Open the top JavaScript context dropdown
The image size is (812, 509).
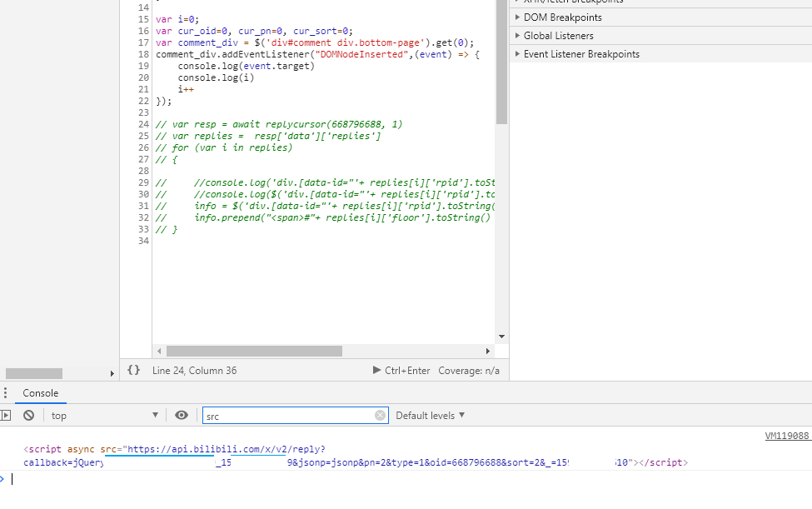point(105,415)
